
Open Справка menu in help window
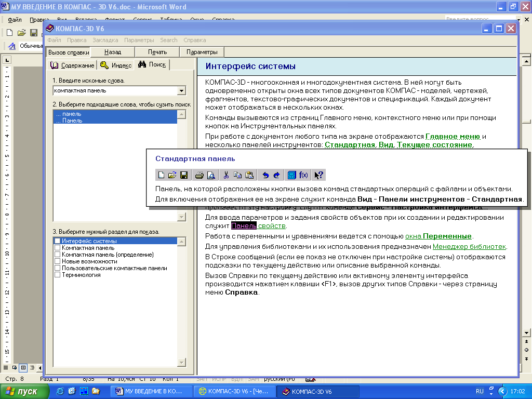point(195,40)
